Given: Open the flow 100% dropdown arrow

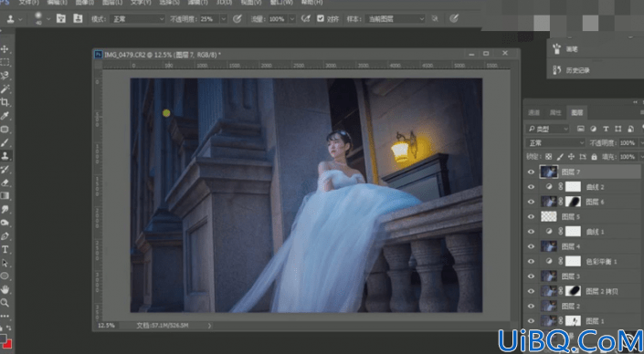Looking at the screenshot, I should click(292, 19).
